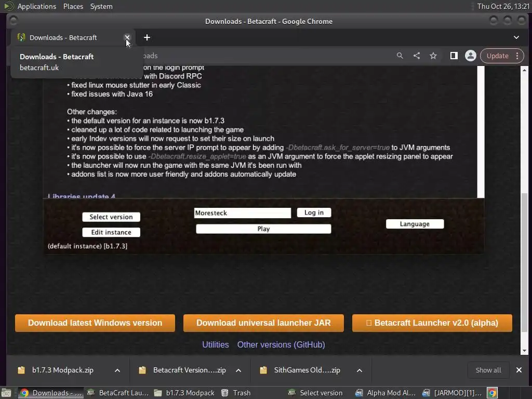Screen dimensions: 532x399
Task: Switch to Select version taskbar entry
Action: coord(315,393)
